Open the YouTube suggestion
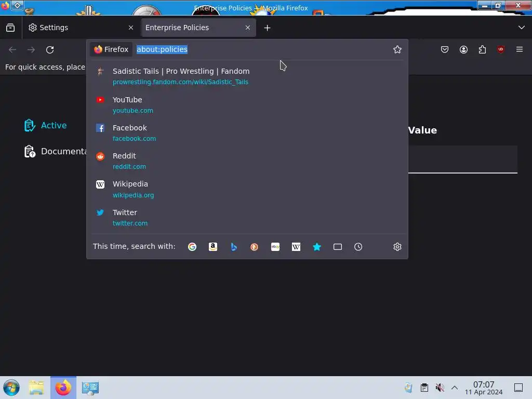The image size is (532, 399). coord(247,105)
